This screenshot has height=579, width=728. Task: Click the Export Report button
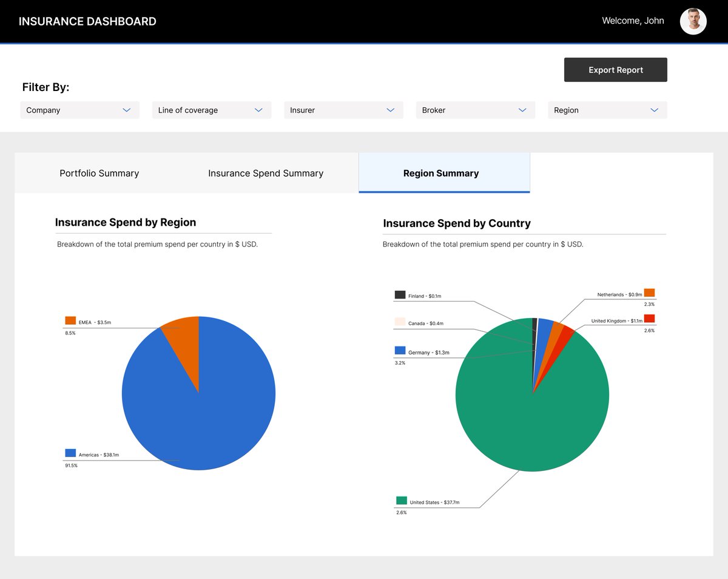click(x=616, y=70)
